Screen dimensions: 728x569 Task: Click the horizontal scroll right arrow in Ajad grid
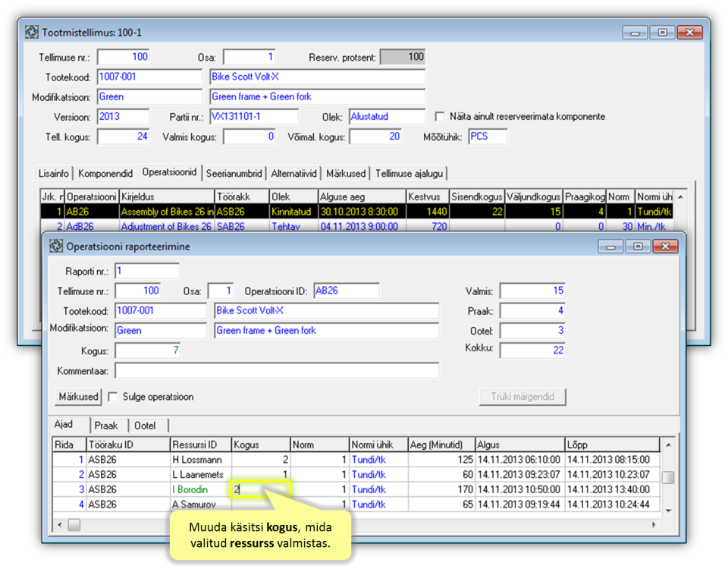click(x=654, y=525)
